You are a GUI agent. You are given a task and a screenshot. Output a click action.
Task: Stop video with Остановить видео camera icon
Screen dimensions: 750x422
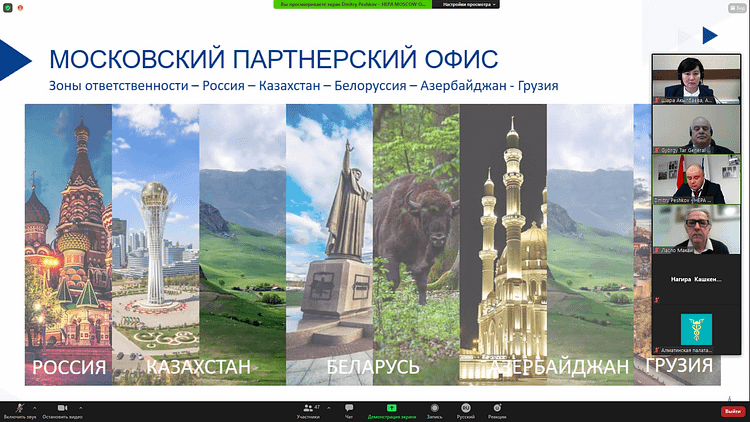(x=62, y=408)
